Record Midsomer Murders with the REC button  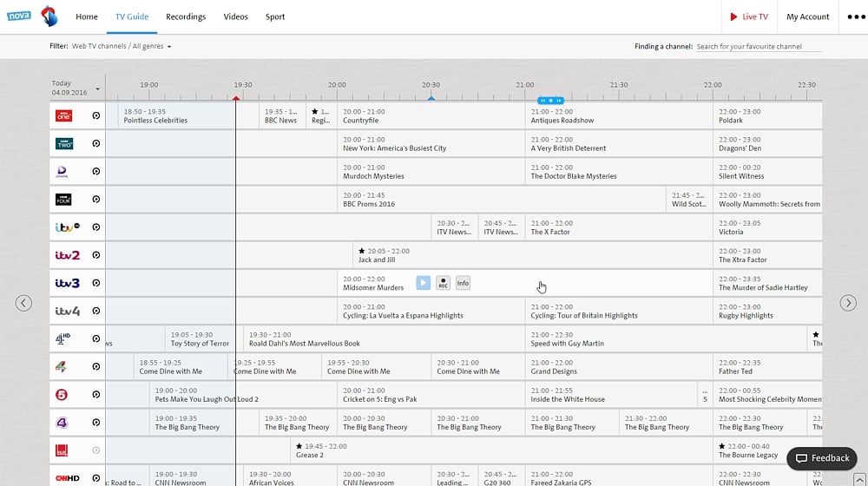coord(443,283)
